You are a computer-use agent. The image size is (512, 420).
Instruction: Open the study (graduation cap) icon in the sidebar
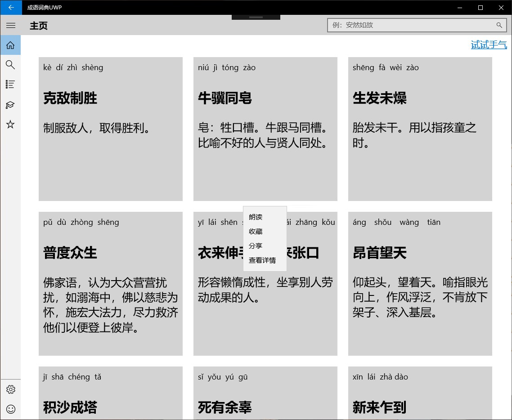click(x=10, y=104)
